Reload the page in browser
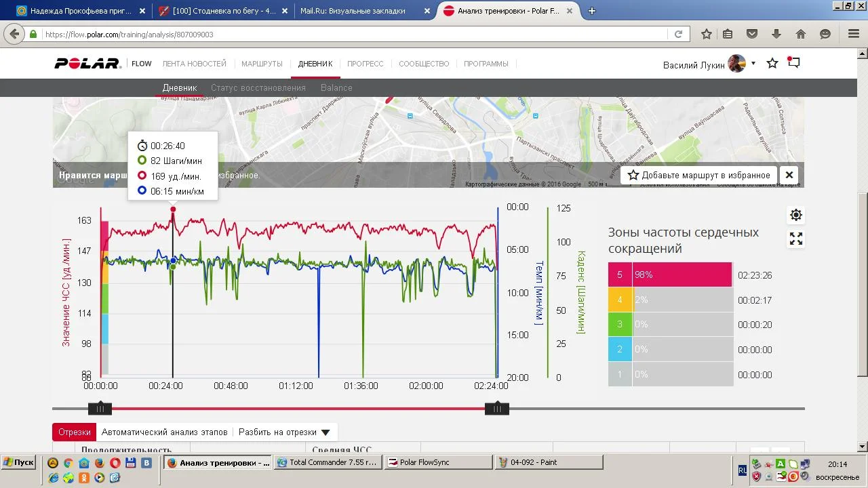Image resolution: width=868 pixels, height=488 pixels. (678, 34)
